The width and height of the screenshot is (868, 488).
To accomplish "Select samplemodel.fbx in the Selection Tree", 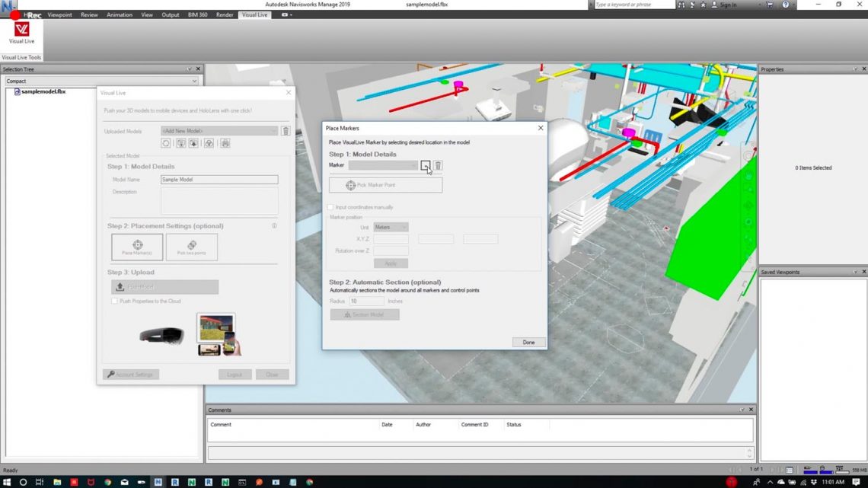I will pos(43,91).
